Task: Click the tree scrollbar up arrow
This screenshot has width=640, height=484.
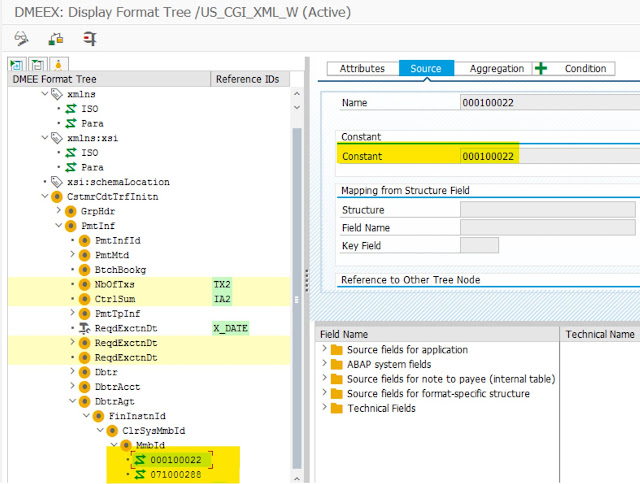Action: 297,94
